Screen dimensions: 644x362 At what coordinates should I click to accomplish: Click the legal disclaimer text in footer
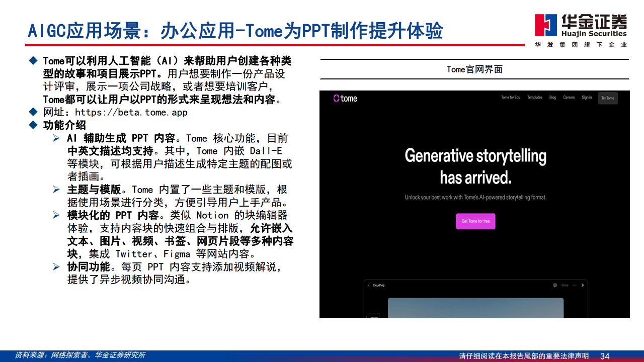pos(524,356)
